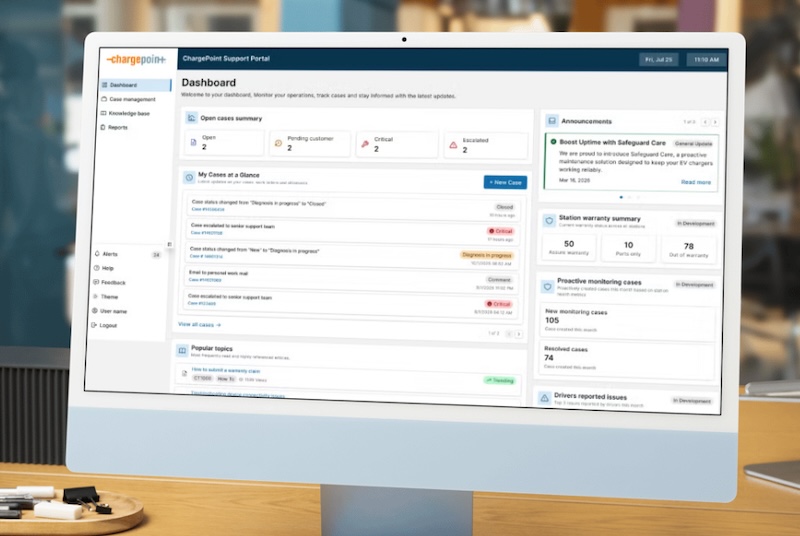
Task: Click Read more on Safeguard Care announcement
Action: tap(696, 182)
